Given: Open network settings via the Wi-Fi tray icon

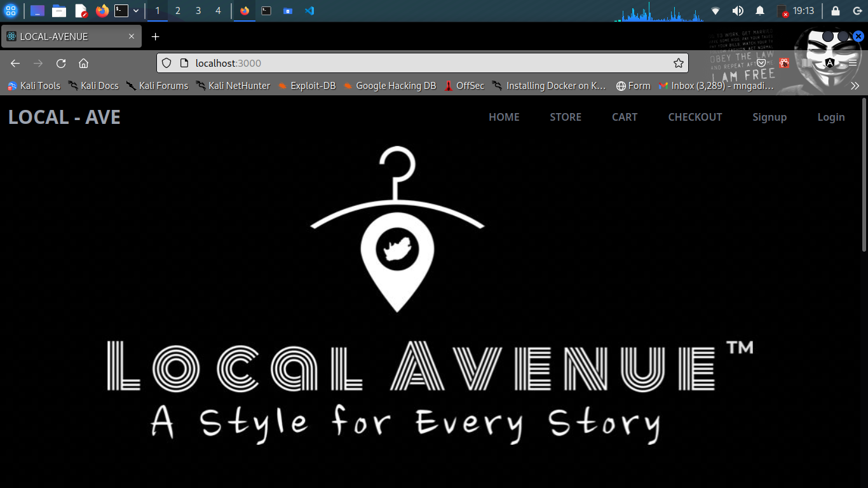Looking at the screenshot, I should (715, 10).
